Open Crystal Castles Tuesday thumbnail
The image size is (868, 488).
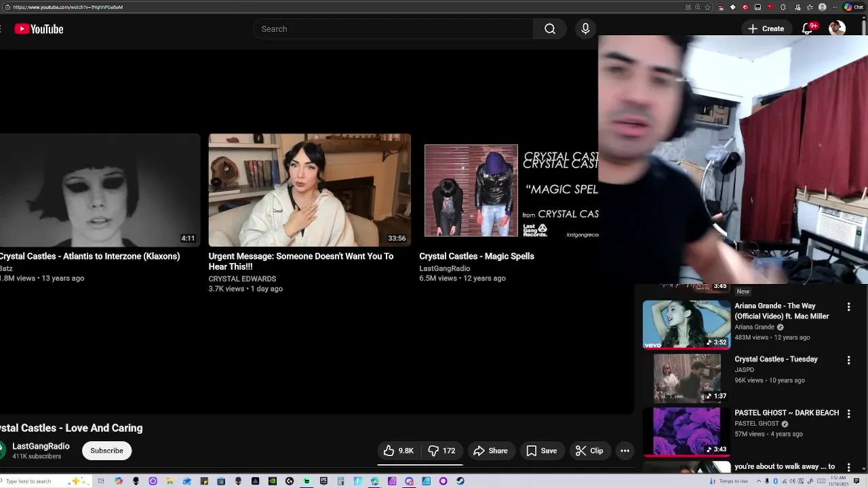click(x=686, y=378)
